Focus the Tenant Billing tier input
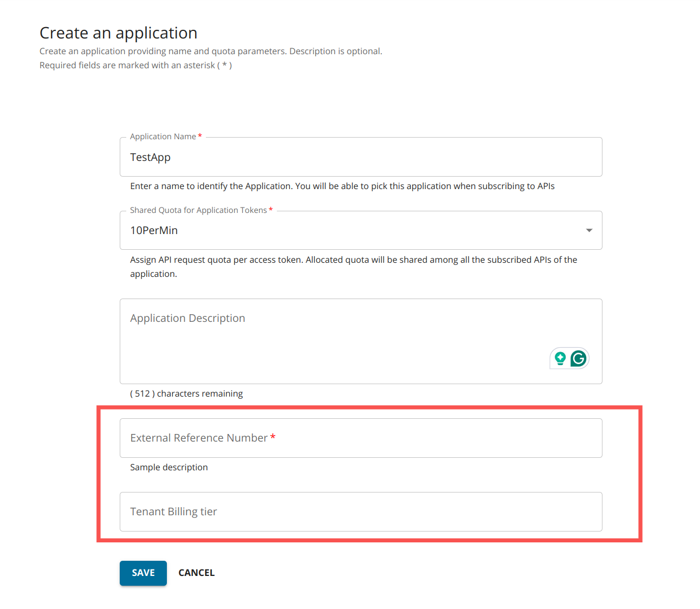The height and width of the screenshot is (609, 700). (x=360, y=511)
